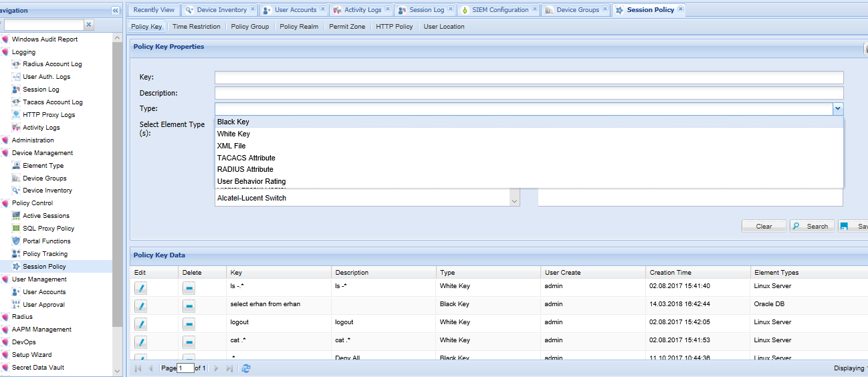The height and width of the screenshot is (377, 868).
Task: Choose 'User Behavior Rating' type option
Action: [x=251, y=181]
